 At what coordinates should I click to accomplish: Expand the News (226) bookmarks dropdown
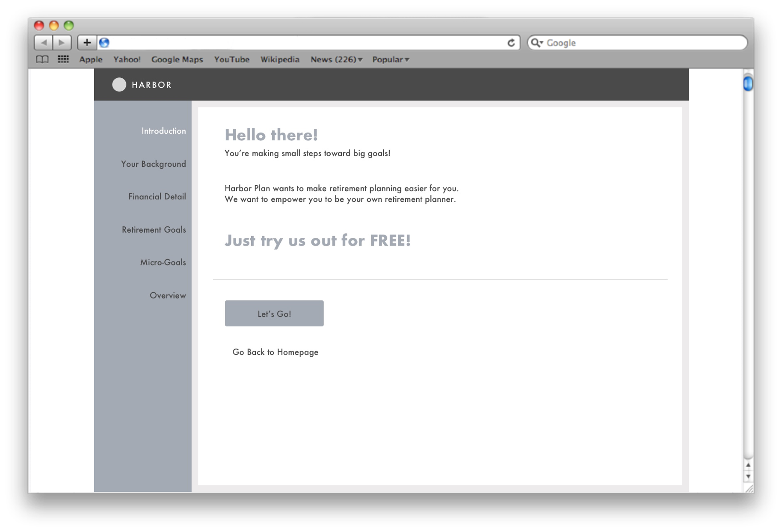tap(336, 59)
